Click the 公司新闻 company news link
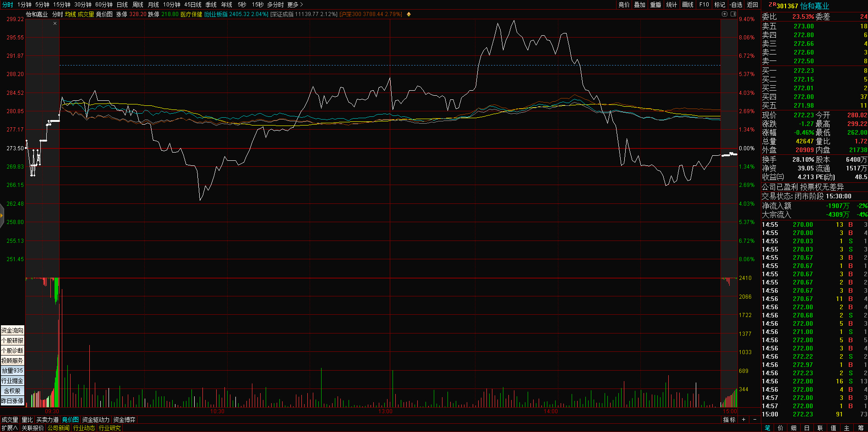868x432 pixels. (x=58, y=428)
